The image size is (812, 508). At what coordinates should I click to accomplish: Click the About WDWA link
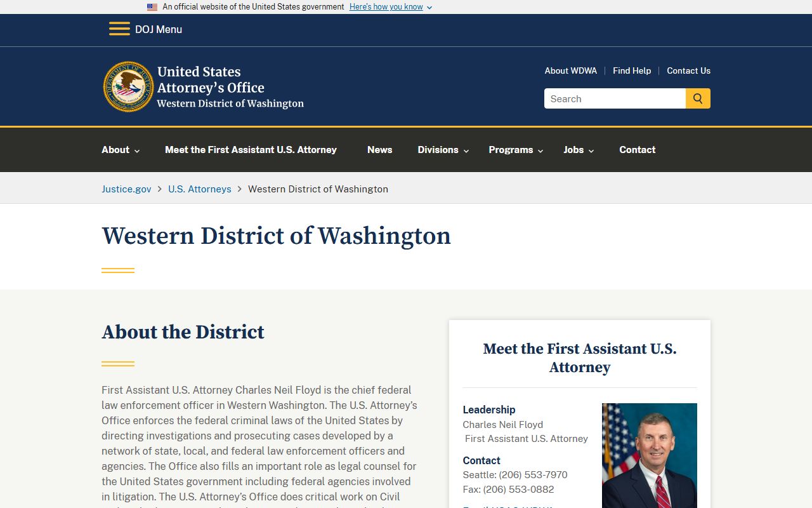[571, 70]
